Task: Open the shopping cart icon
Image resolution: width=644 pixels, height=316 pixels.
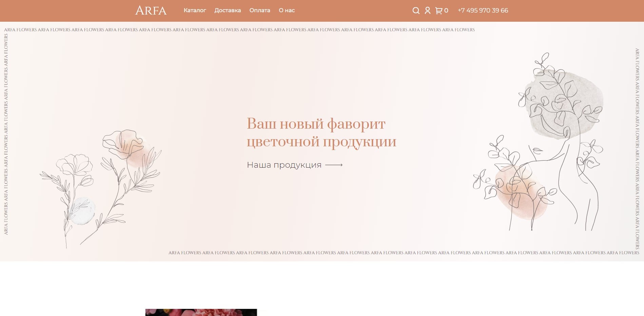Action: pyautogui.click(x=438, y=11)
